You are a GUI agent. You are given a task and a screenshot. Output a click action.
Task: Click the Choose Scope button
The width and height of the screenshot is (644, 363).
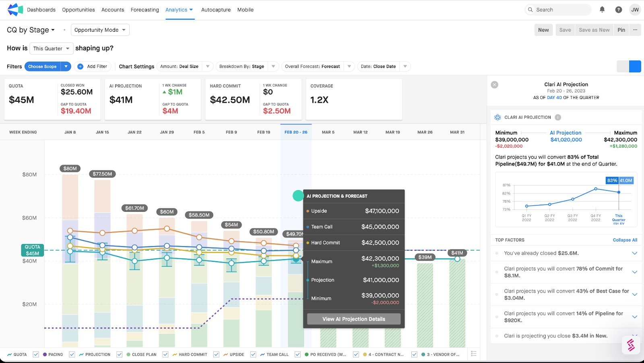[42, 66]
